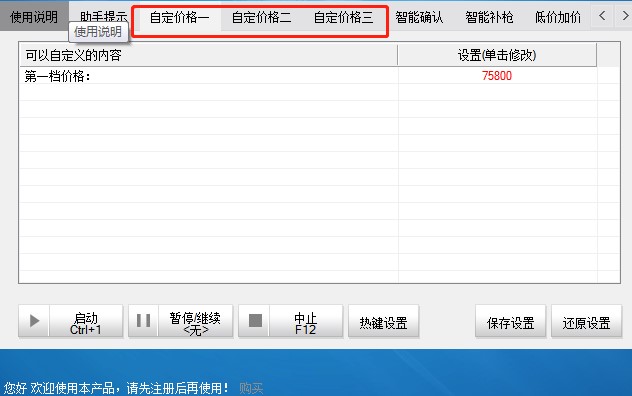Select the 自定价格一 tab
Screen dimensions: 632x396
179,17
